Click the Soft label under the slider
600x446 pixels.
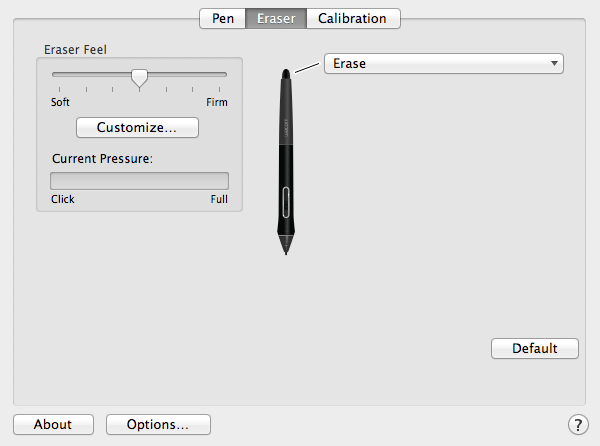click(x=60, y=102)
